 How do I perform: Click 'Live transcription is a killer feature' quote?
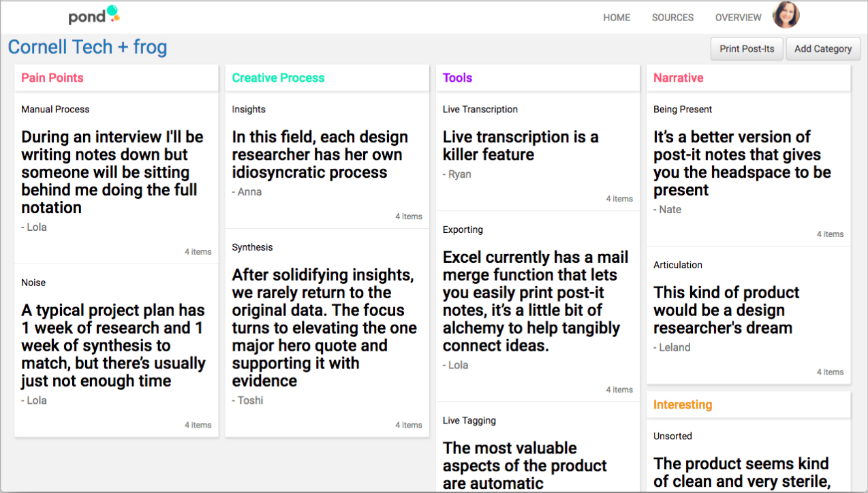(521, 146)
